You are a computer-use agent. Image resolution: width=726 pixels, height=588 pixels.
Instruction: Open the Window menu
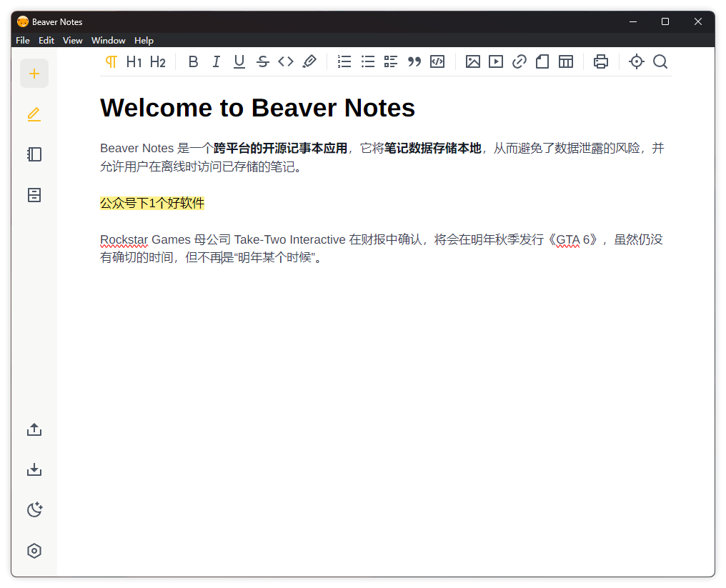[108, 41]
